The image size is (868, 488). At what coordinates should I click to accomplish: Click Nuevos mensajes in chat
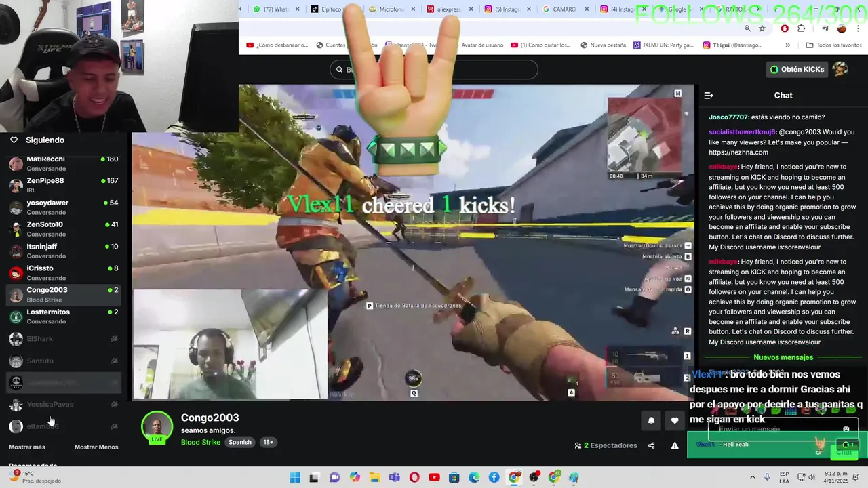pos(783,357)
